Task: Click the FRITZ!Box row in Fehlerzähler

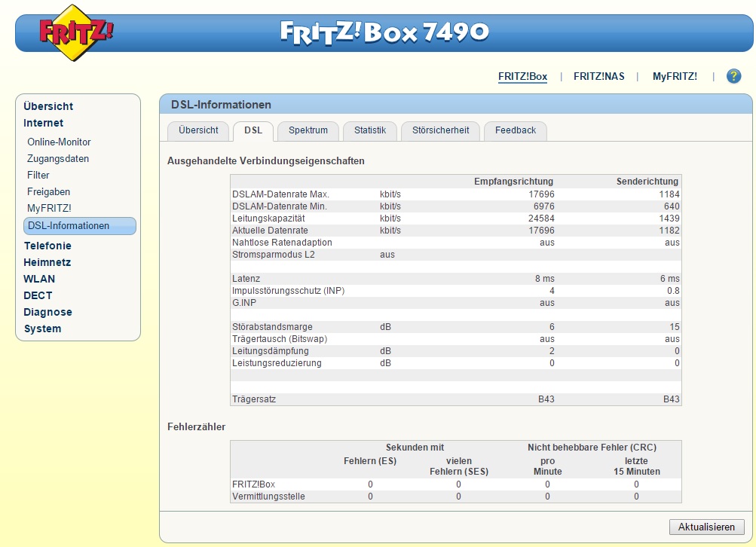Action: (455, 484)
